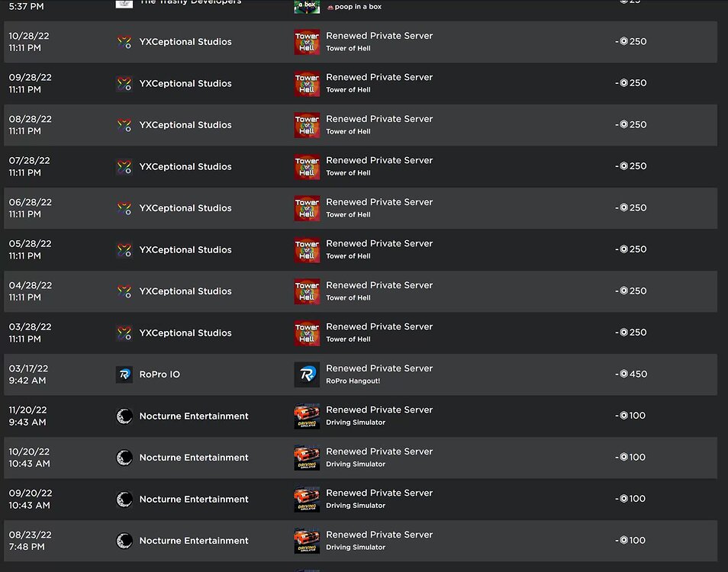This screenshot has height=572, width=728.
Task: Open the poop in a box game thumbnail
Action: [x=307, y=3]
